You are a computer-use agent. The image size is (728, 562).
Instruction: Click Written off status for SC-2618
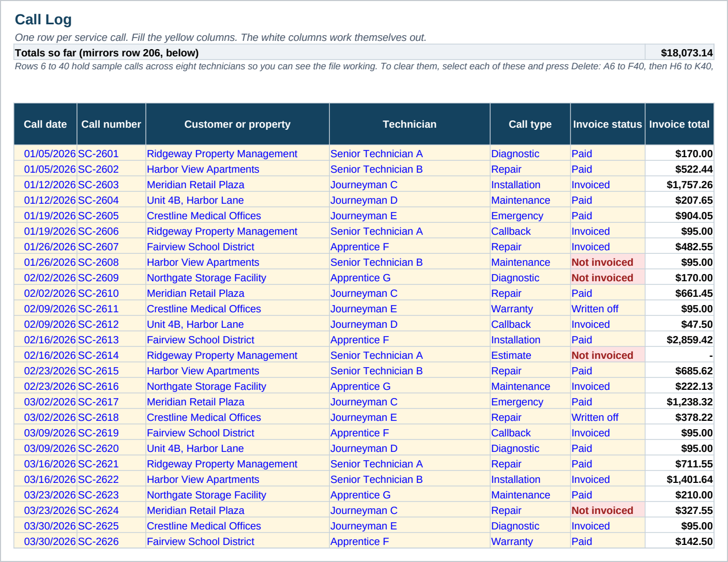click(608, 417)
